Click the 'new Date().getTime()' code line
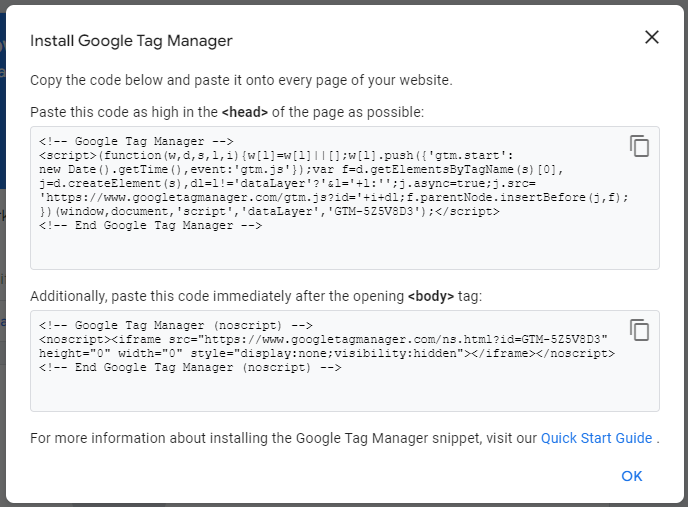 301,169
